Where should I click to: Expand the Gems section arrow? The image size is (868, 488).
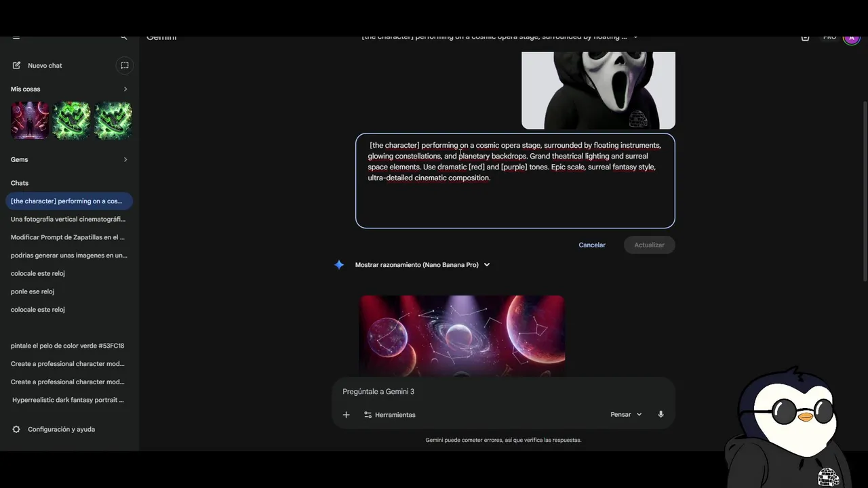(125, 159)
